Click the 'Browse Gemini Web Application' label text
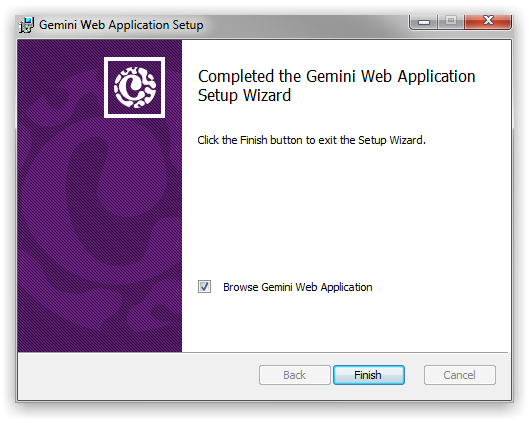 [x=298, y=287]
